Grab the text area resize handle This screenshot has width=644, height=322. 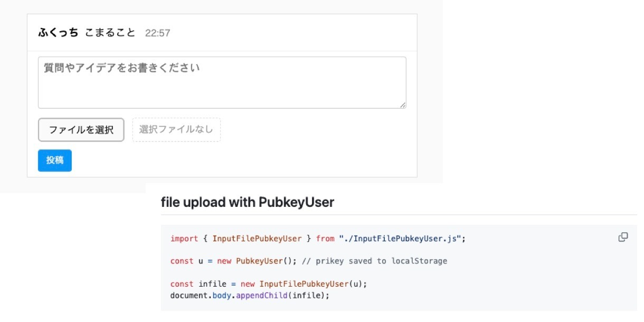click(x=403, y=105)
